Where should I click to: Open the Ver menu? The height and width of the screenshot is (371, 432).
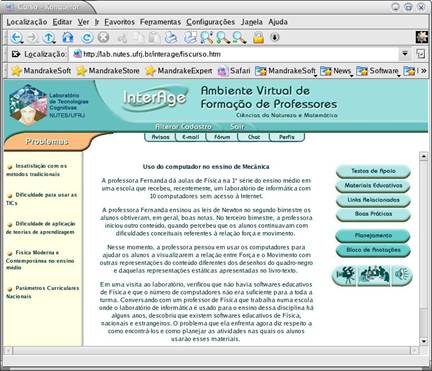tap(83, 22)
